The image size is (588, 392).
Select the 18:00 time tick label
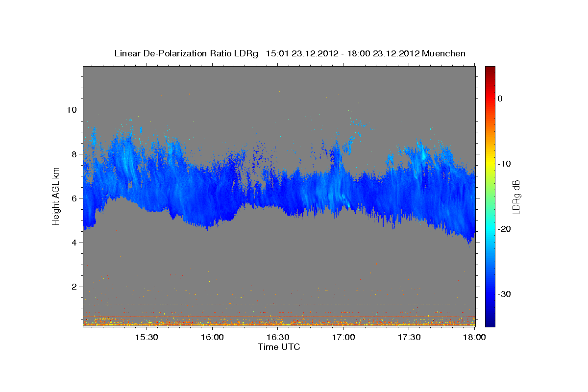pos(474,337)
